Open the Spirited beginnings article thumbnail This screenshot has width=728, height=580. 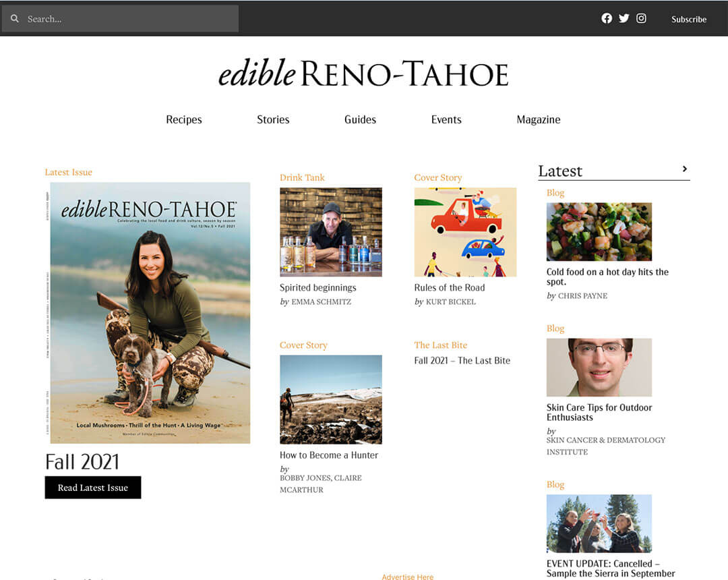click(x=331, y=232)
